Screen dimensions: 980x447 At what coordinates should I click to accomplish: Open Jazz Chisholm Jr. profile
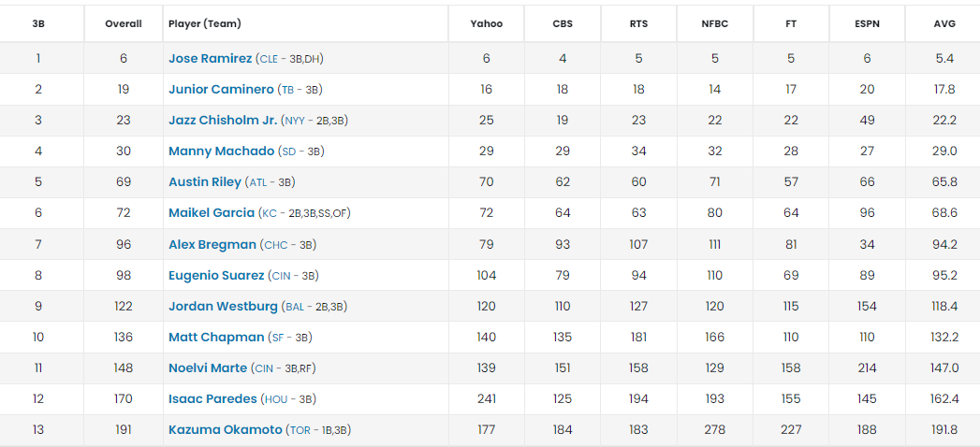(223, 121)
